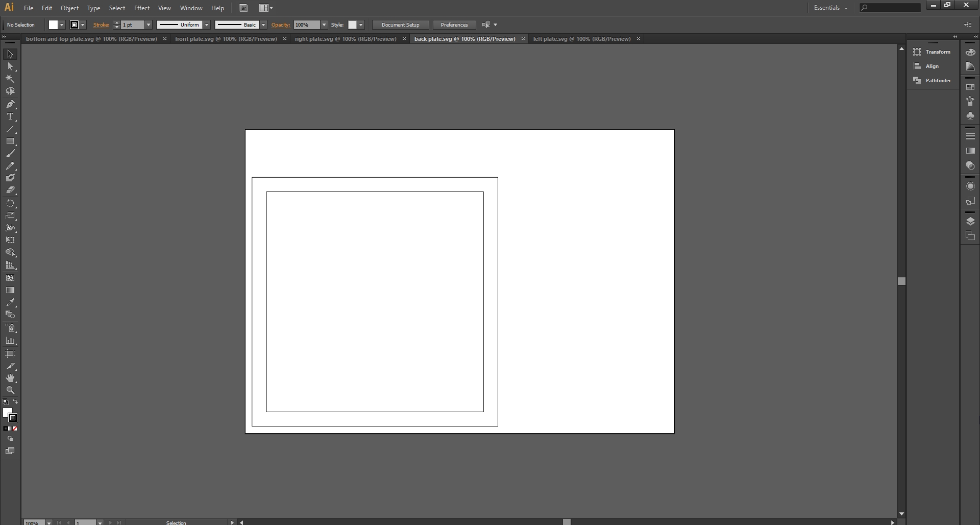980x525 pixels.
Task: Pick the Magic Wand tool
Action: point(10,79)
